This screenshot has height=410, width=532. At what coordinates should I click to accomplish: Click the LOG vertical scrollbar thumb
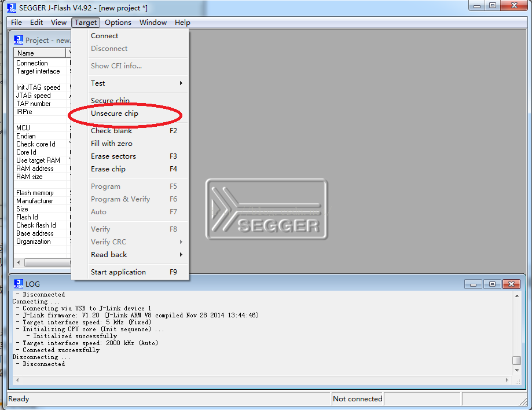517,360
